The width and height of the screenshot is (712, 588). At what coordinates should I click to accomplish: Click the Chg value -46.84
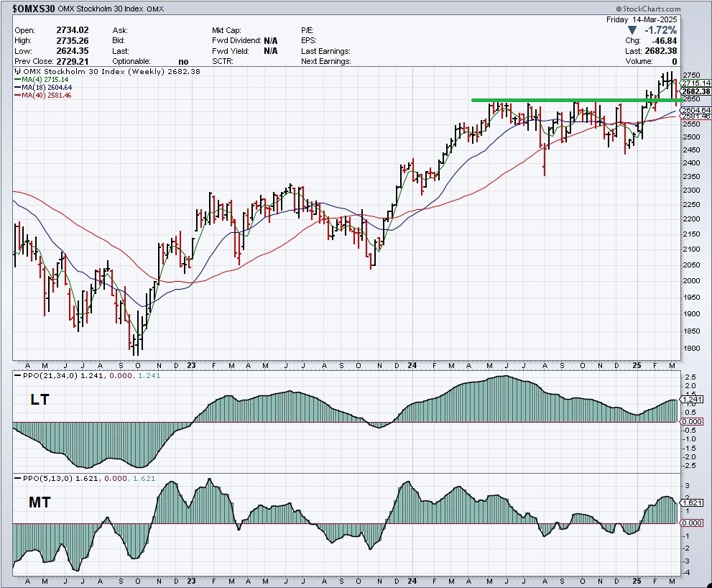click(665, 41)
